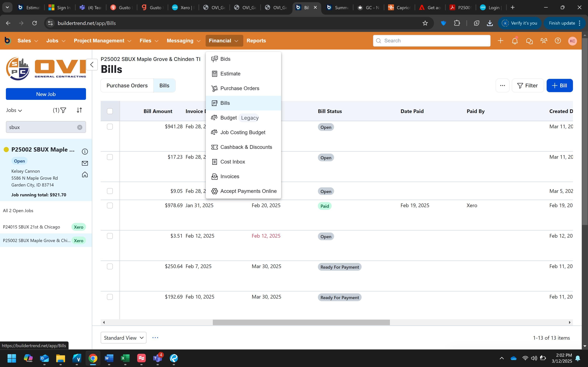
Task: Choose Cost Inbox from Financial menu
Action: coord(232,162)
